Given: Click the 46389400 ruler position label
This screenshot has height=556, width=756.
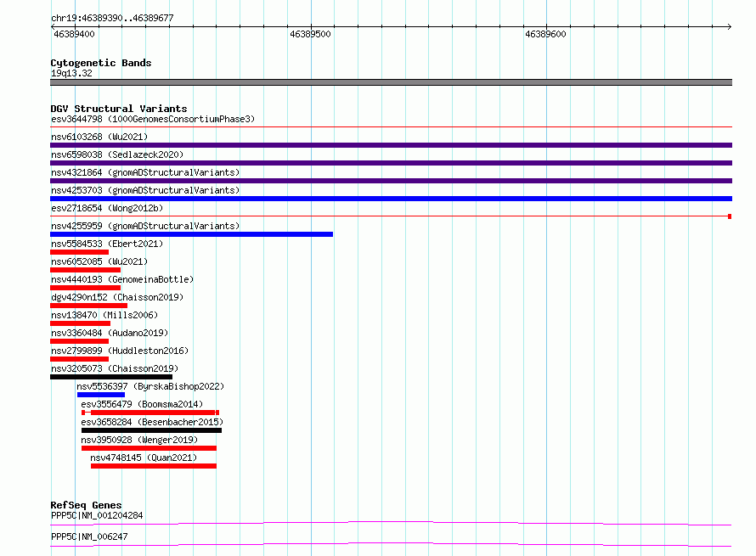Looking at the screenshot, I should coord(74,34).
